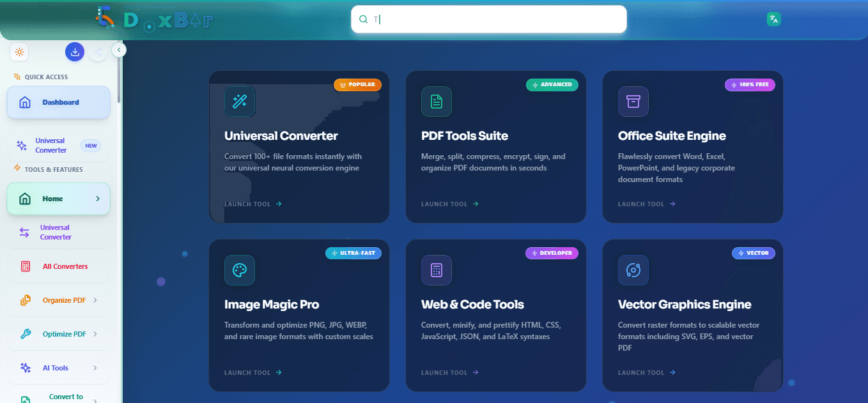The height and width of the screenshot is (403, 868).
Task: Click the Web & Code Tools calculator icon
Action: pos(437,270)
